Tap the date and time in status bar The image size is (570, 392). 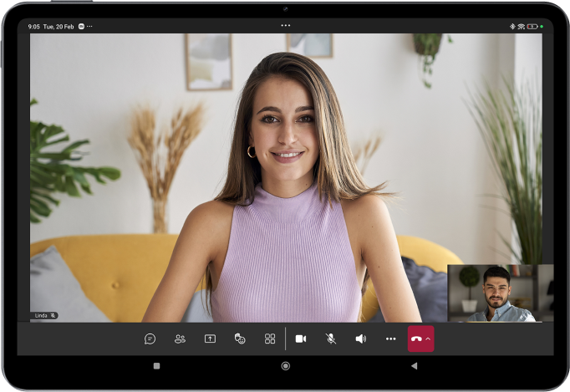[x=51, y=27]
